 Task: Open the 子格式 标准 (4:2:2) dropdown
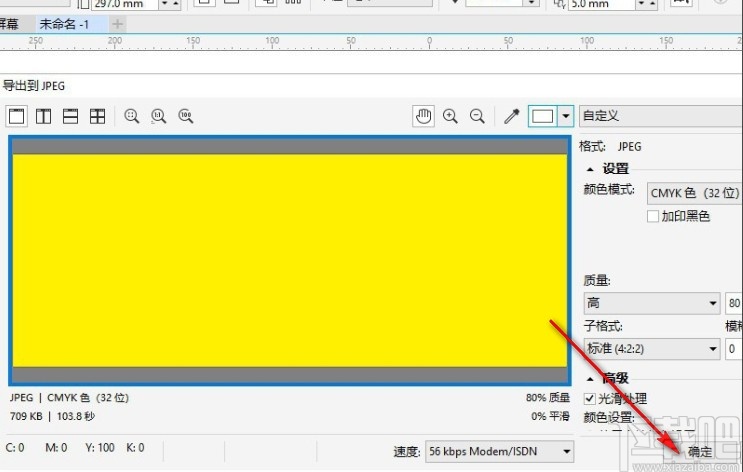click(652, 349)
